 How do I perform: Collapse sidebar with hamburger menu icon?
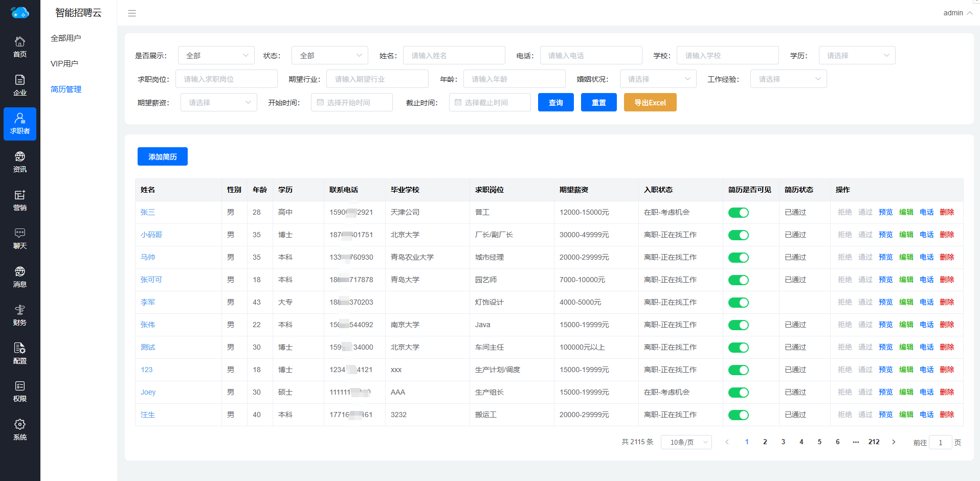click(132, 13)
